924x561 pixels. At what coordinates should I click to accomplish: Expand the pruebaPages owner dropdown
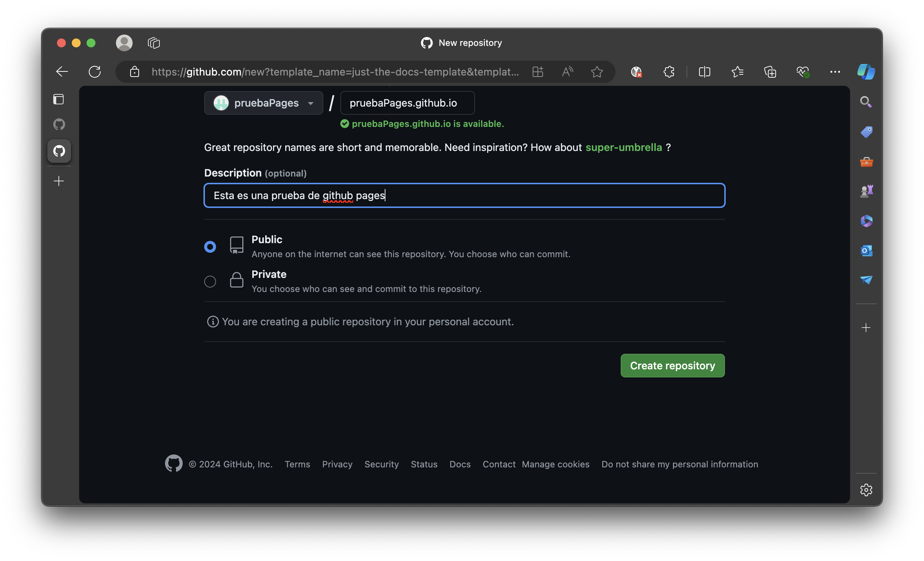click(x=263, y=103)
